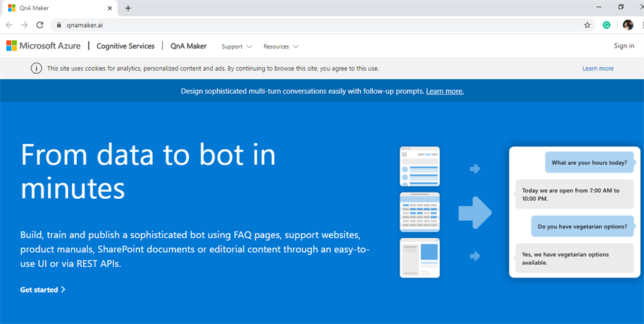
Task: Select the QnA Maker tab
Action: pos(58,8)
